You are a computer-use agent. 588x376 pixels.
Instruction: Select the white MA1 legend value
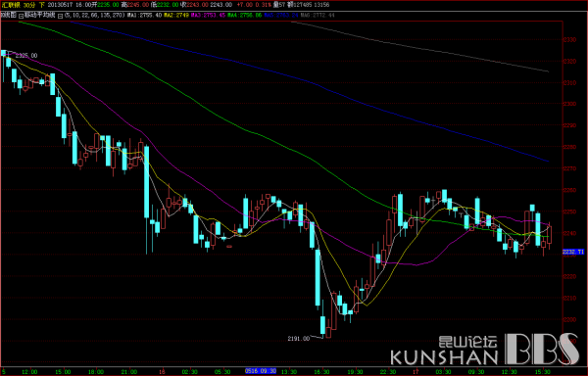point(150,16)
